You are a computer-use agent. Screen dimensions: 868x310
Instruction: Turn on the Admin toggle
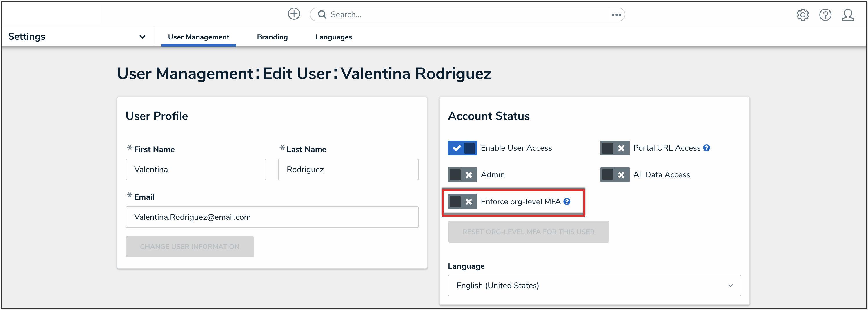[462, 175]
